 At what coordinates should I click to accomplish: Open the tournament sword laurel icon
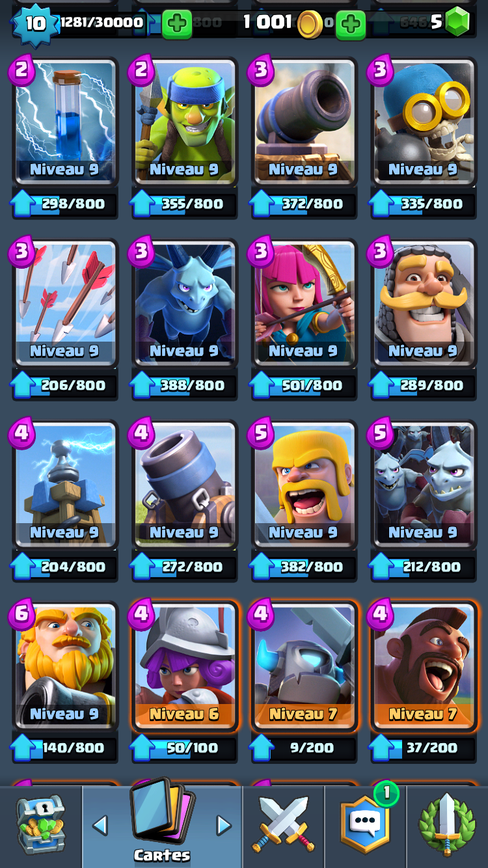pyautogui.click(x=447, y=824)
